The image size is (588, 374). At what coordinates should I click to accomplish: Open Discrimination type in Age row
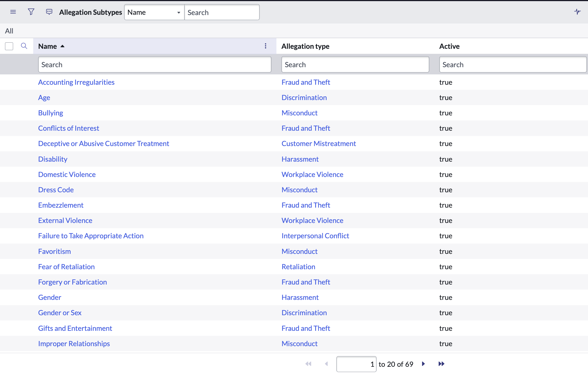pos(304,98)
